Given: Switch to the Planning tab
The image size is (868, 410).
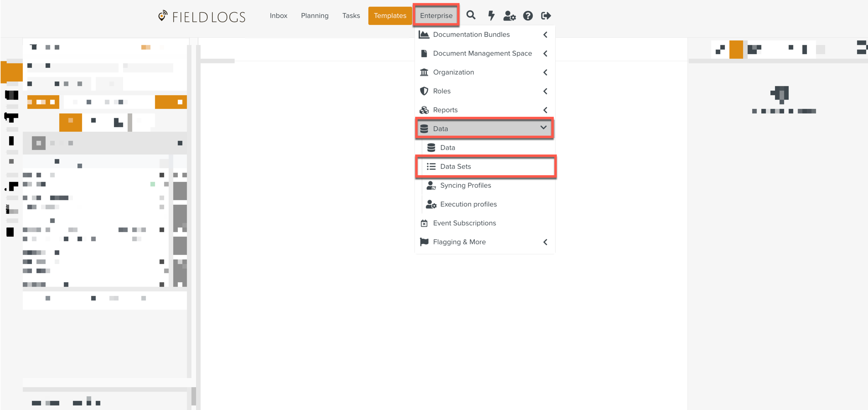Looking at the screenshot, I should coord(315,16).
